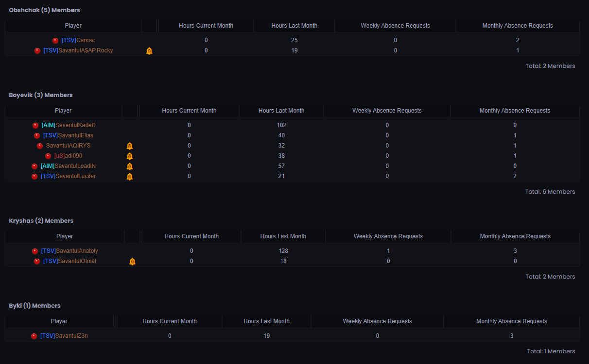The image size is (589, 364).
Task: Click the orange badge icon beside SavantulLoadiN
Action: (x=130, y=166)
